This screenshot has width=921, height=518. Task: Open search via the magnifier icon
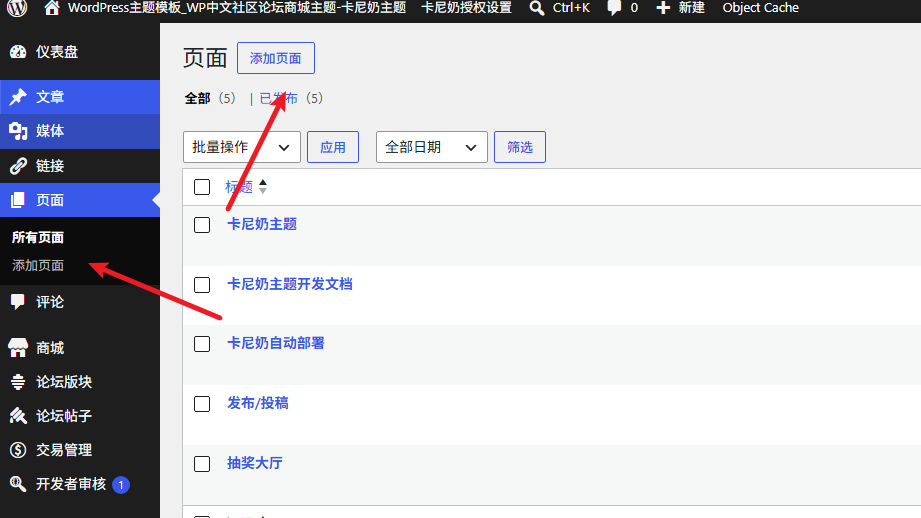coord(536,8)
